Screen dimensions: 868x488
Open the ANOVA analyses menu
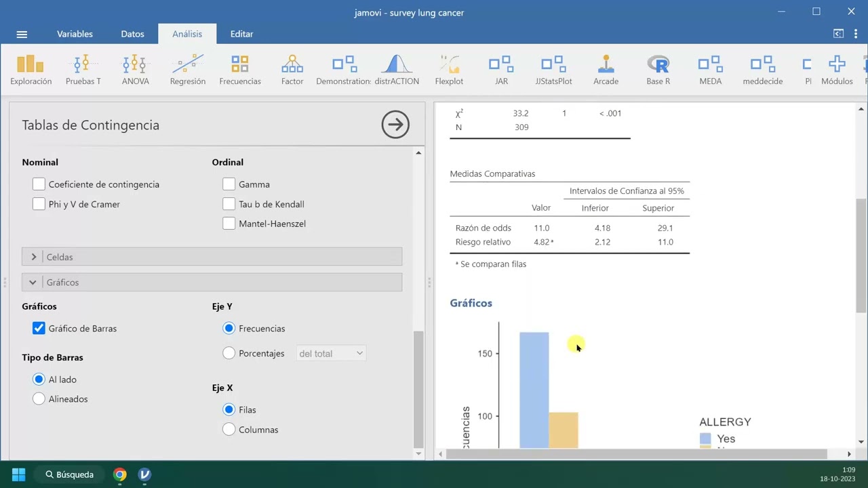[135, 70]
